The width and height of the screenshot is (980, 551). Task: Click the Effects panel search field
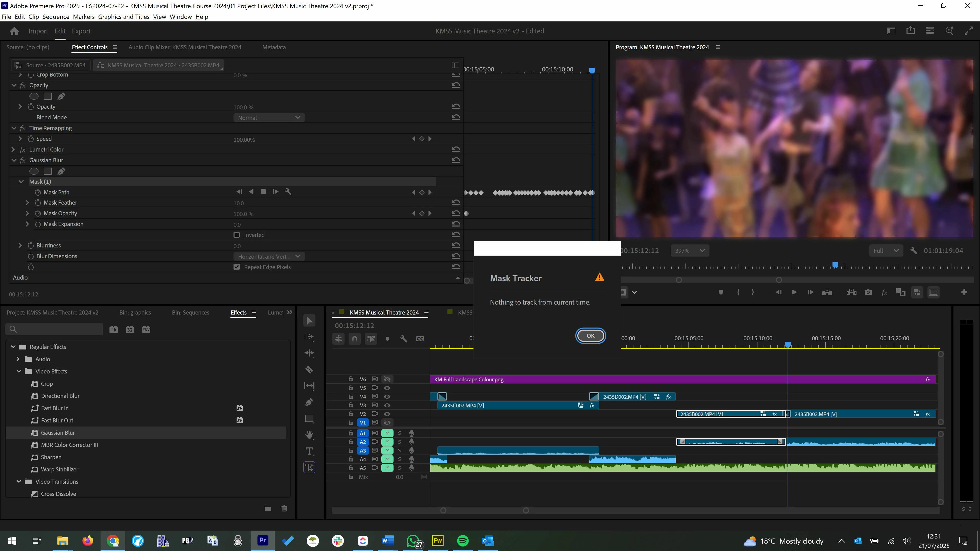pos(57,329)
